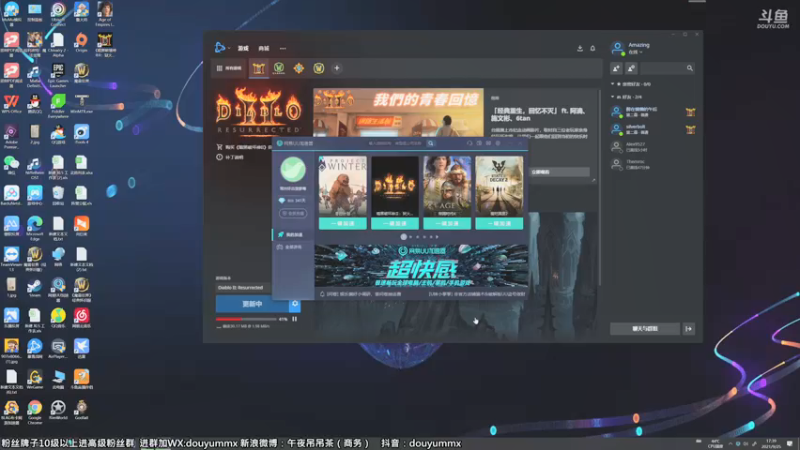This screenshot has height=450, width=800.
Task: Open the patch notes link
Action: point(231,157)
